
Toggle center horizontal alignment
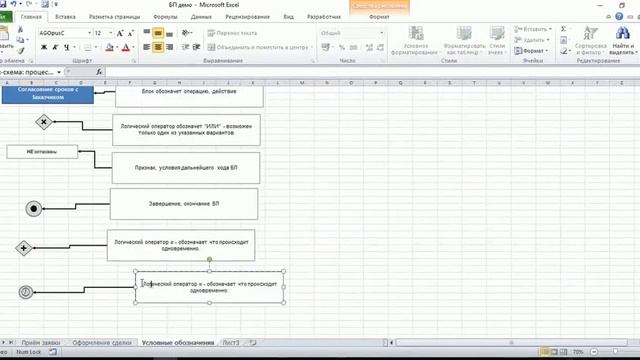(x=158, y=47)
